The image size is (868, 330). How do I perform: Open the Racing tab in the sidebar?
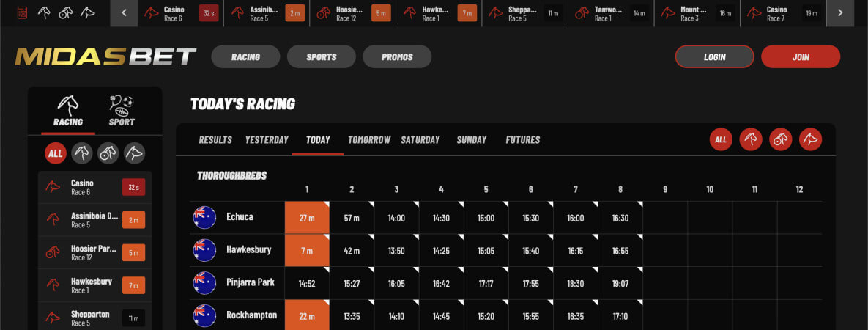tap(68, 111)
